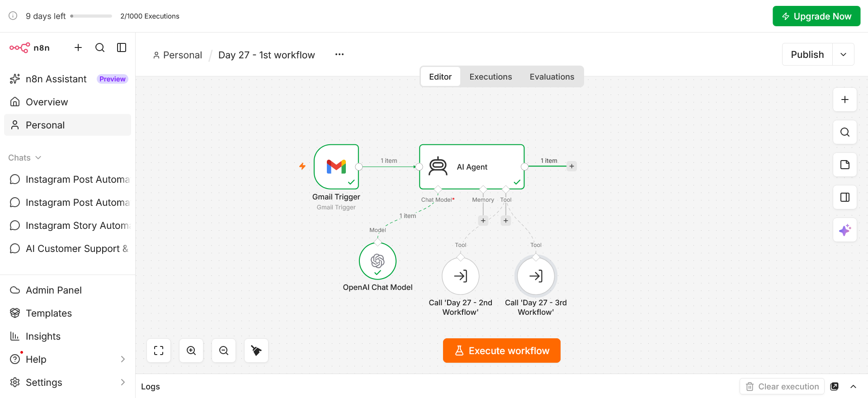The image size is (868, 398).
Task: Open AI Customer Support chat
Action: point(68,249)
